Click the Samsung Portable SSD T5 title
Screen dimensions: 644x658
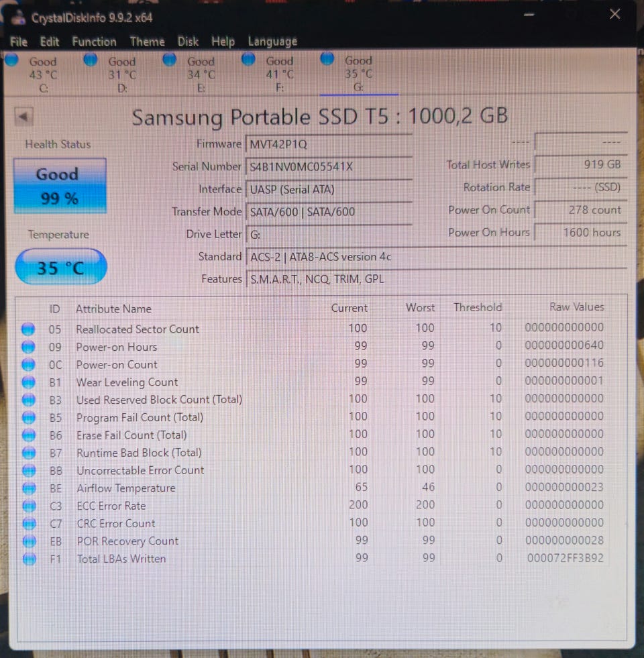coord(319,117)
